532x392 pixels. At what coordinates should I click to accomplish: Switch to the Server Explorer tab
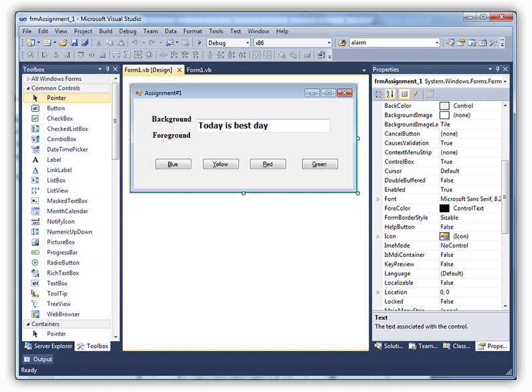click(49, 346)
